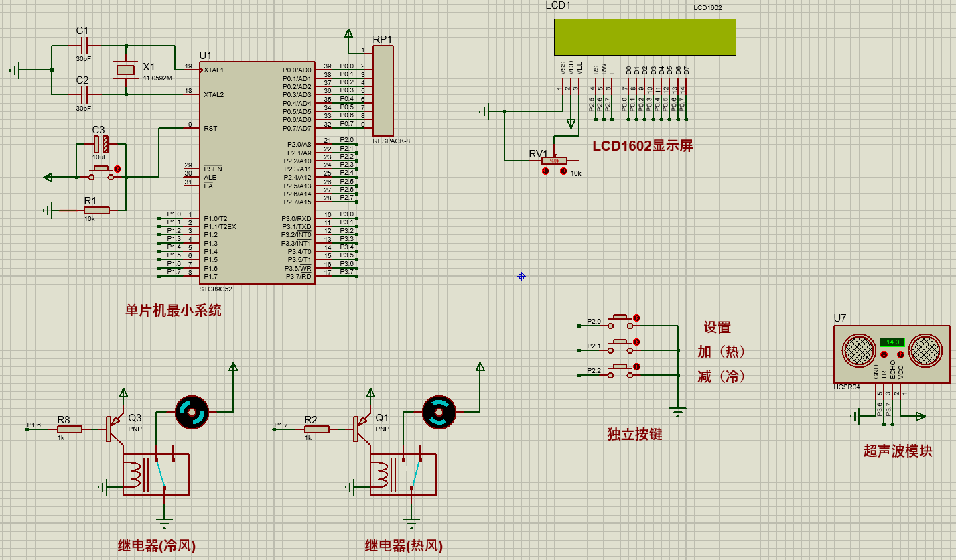Toggle the red latch dot on P2.2 button
Viewport: 956px width, 560px height.
click(637, 367)
